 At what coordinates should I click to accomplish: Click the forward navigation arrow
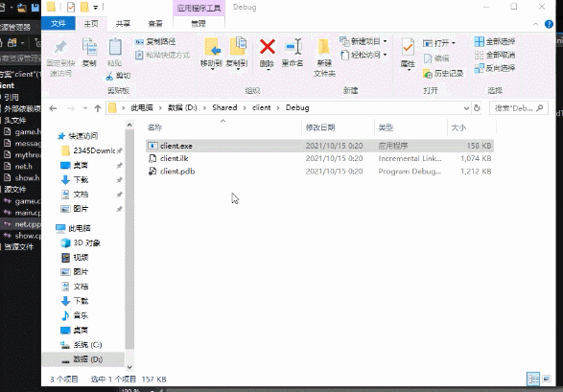click(x=71, y=108)
